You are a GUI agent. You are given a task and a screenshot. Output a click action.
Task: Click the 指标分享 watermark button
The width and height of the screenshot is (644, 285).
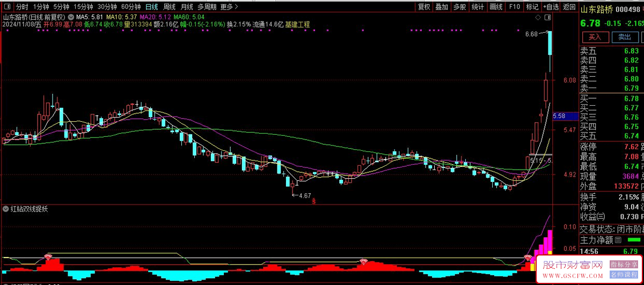coord(624,265)
